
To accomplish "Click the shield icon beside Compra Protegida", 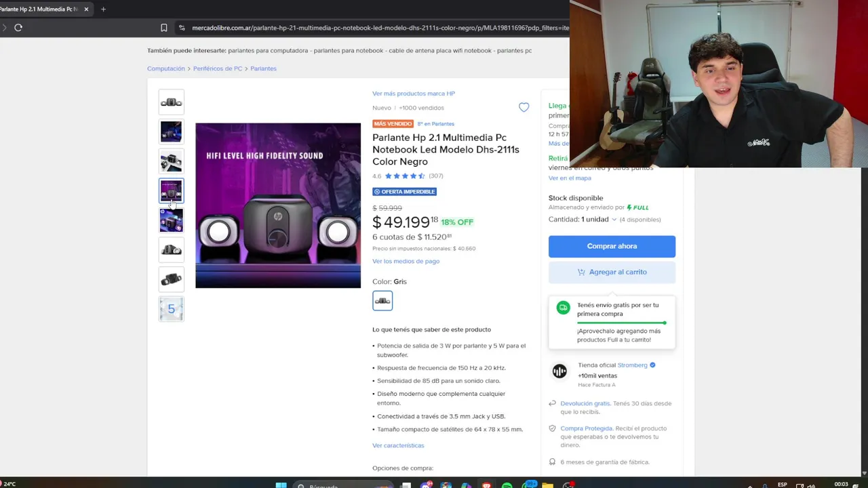I will (553, 428).
